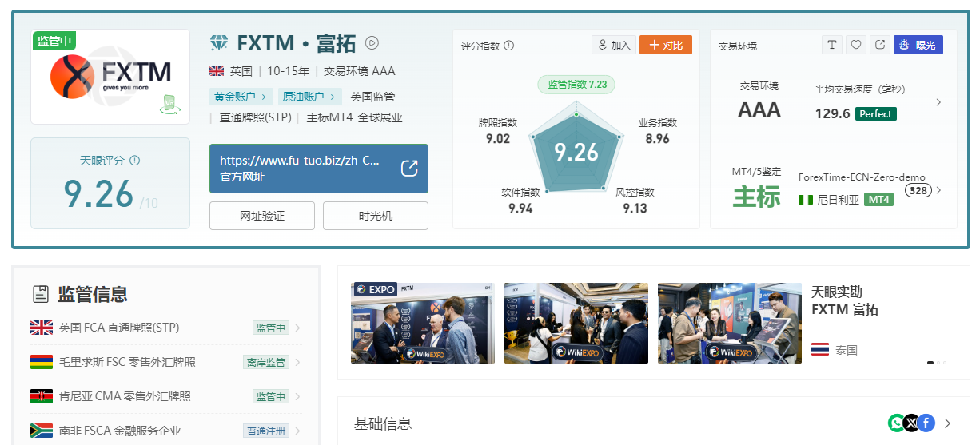Expand the 交易环境 AAA row chevron
The height and width of the screenshot is (445, 980).
click(x=938, y=102)
